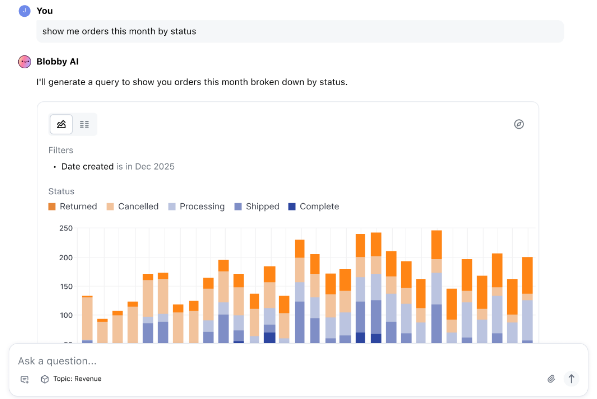This screenshot has width=597, height=399.
Task: Click the Returned legend label
Action: pos(78,206)
